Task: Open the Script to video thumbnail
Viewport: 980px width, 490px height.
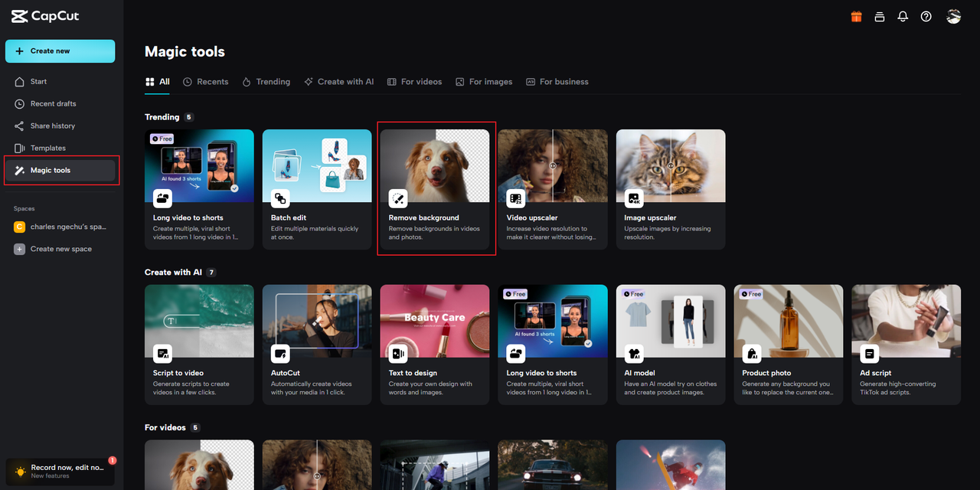Action: 199,321
